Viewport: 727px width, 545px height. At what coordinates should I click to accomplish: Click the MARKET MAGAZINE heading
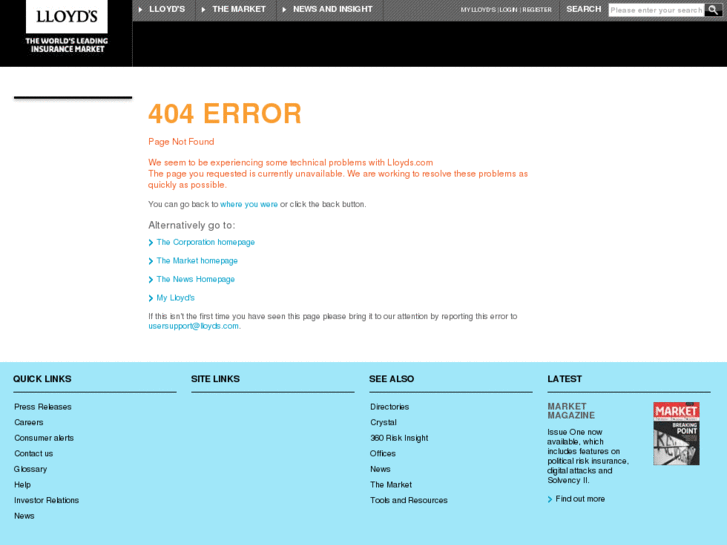571,411
